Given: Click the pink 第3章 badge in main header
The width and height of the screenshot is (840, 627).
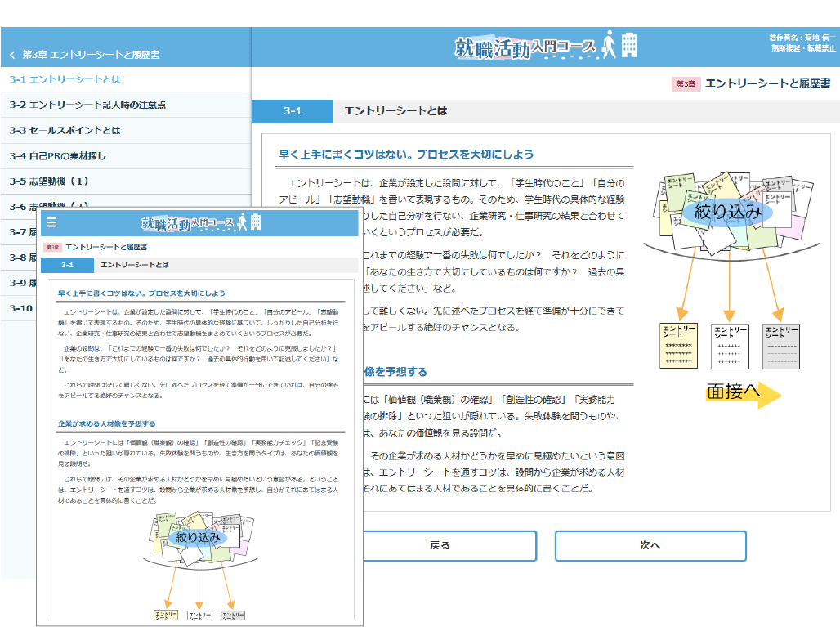Looking at the screenshot, I should [x=685, y=84].
